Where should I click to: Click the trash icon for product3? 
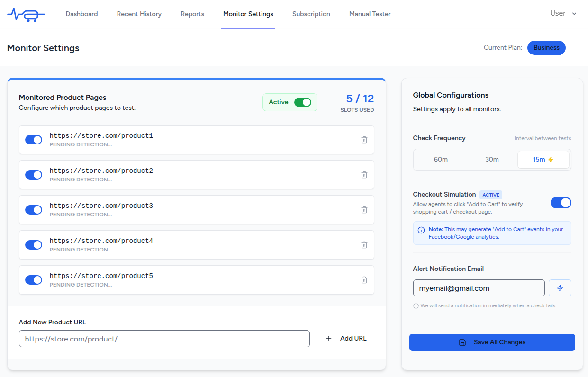pos(364,210)
